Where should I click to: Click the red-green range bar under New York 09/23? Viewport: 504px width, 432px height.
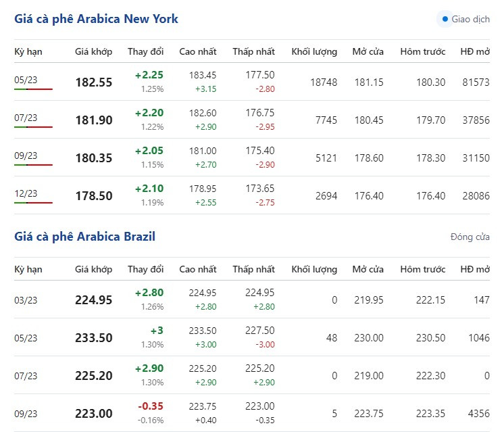pos(33,164)
